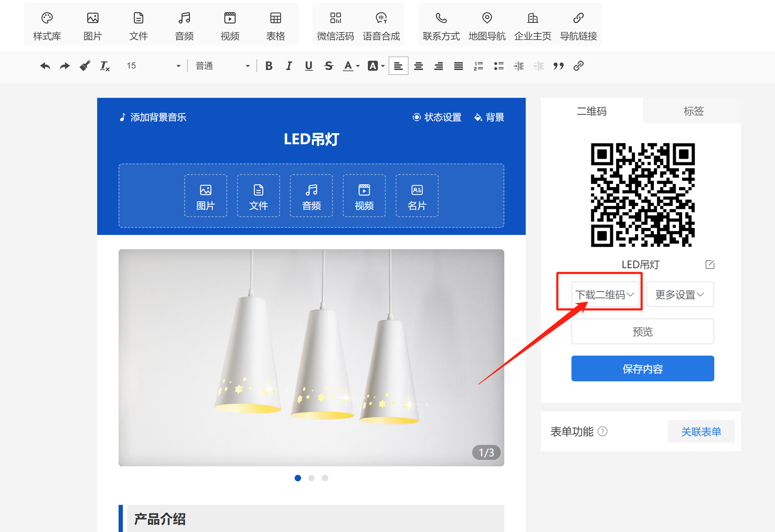
Task: Click 添加背景音乐 in header
Action: click(x=153, y=117)
